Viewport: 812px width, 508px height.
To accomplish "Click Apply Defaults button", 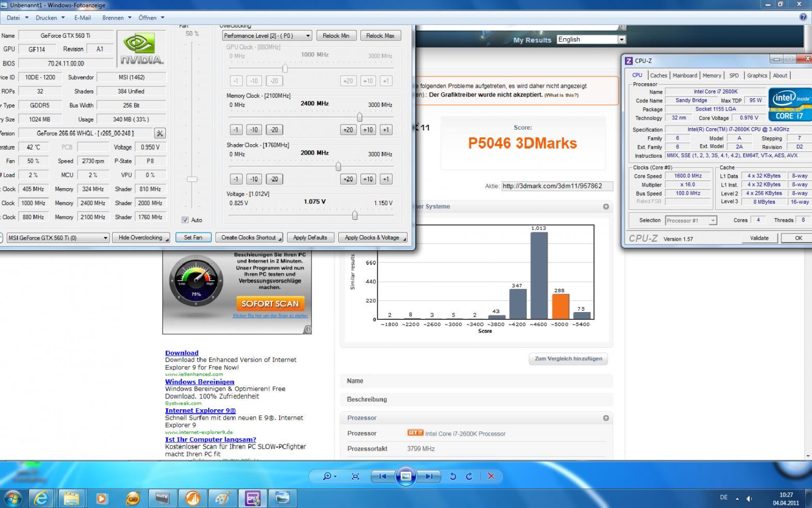I will (x=310, y=238).
